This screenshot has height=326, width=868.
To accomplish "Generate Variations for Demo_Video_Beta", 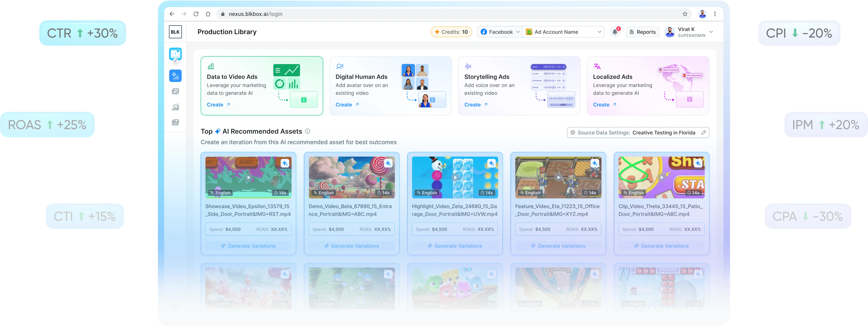I will pos(352,246).
